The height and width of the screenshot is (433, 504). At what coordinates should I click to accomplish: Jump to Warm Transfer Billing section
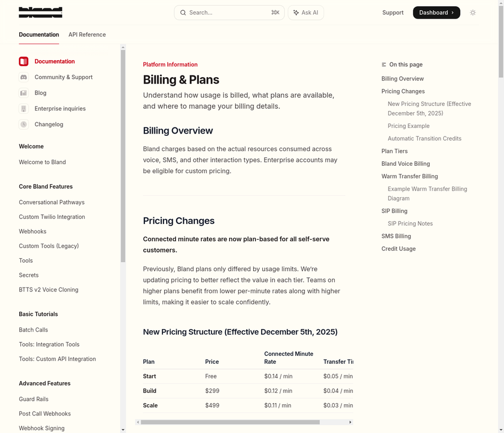(409, 176)
